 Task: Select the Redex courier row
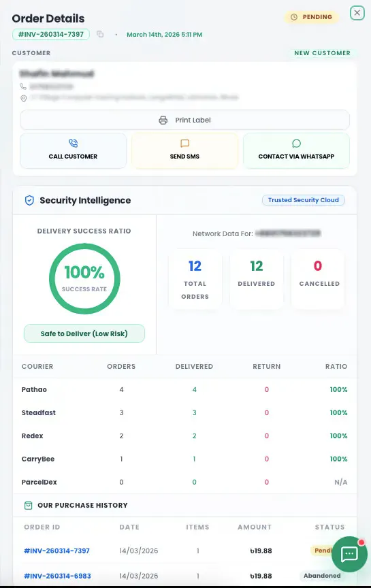pos(184,436)
